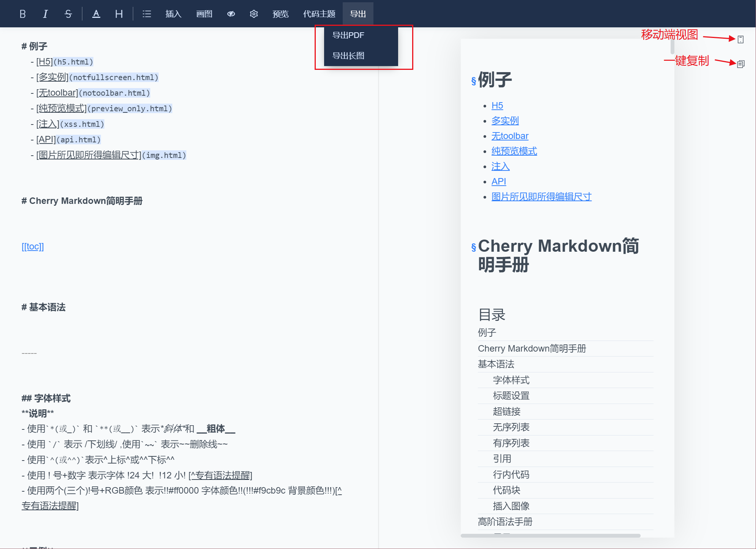Click the heading H icon
Screen dimensions: 756x549
pyautogui.click(x=119, y=14)
